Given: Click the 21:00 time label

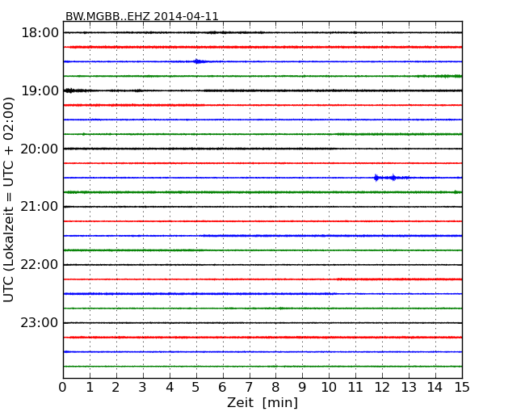Looking at the screenshot, I should pyautogui.click(x=40, y=207).
